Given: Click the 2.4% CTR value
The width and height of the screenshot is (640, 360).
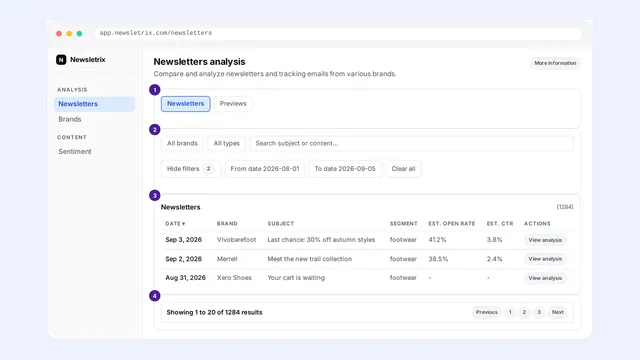Looking at the screenshot, I should point(494,259).
